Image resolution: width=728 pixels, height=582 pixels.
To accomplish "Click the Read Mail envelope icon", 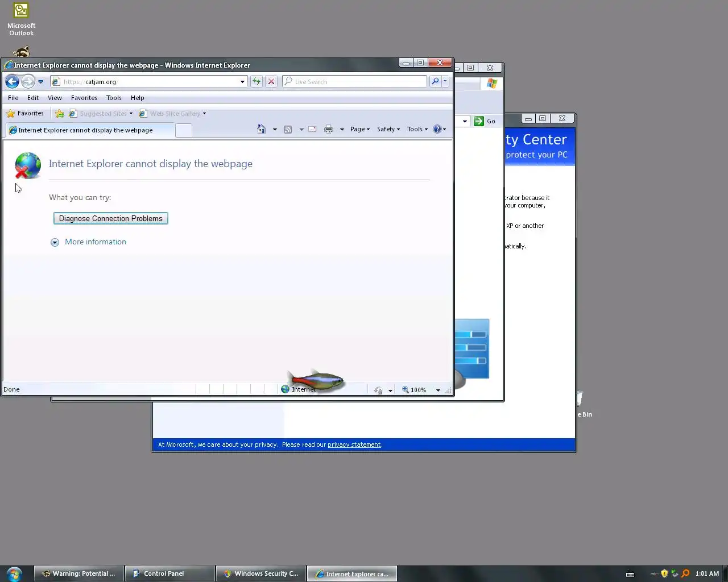I will pos(312,130).
